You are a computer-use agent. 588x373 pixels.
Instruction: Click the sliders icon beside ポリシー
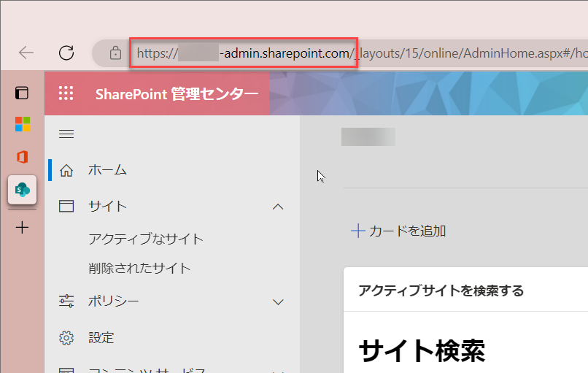[66, 301]
